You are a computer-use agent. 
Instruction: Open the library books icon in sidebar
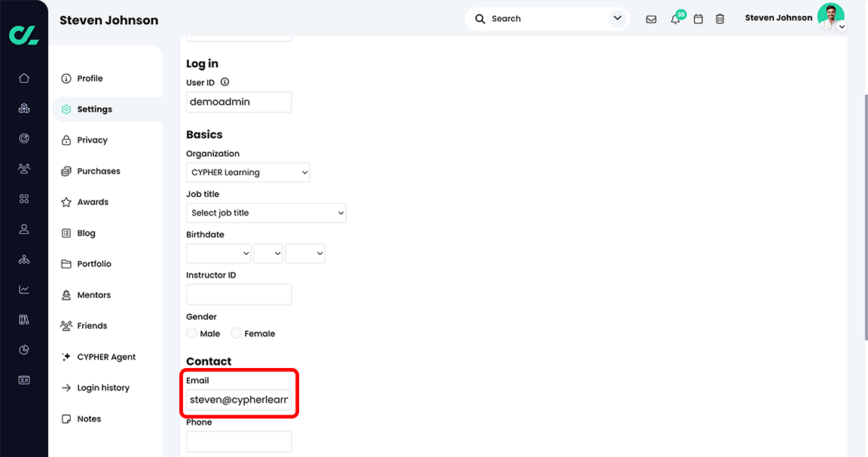pos(23,319)
